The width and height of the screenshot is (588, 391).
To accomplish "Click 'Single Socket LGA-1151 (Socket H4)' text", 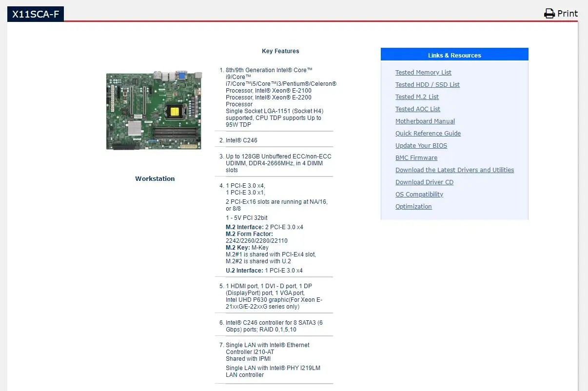I will 274,111.
